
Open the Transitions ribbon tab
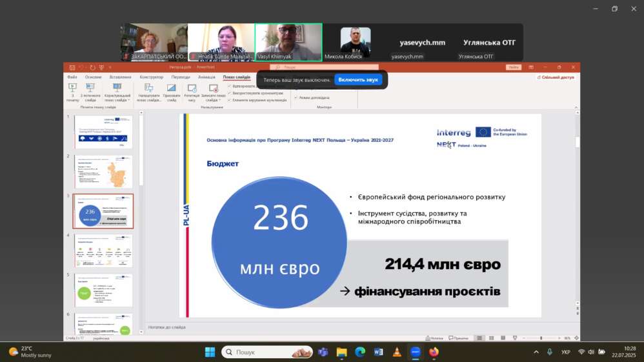point(181,77)
